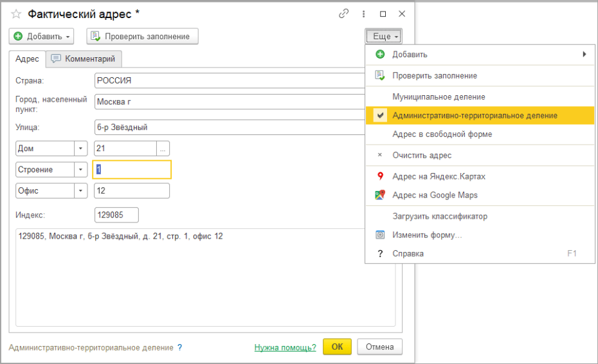The width and height of the screenshot is (598, 364).
Task: Choose Проверить заполнение in the Еще menu
Action: (480, 75)
